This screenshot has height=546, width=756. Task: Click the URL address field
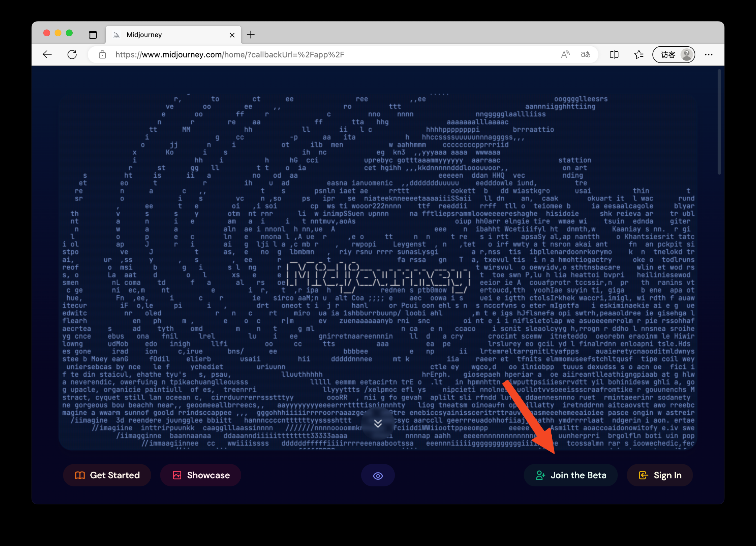[x=300, y=54]
